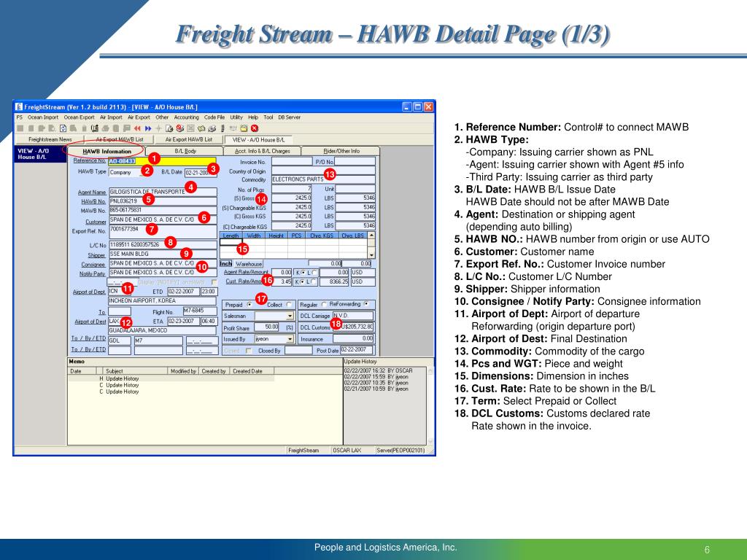Open the Air Export MAWB List tab

click(x=120, y=139)
